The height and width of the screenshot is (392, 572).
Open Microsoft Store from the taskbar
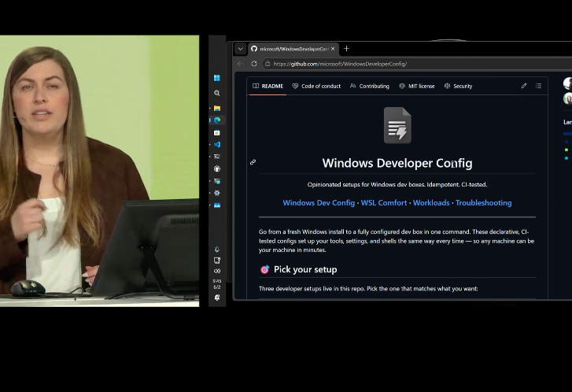point(216,133)
